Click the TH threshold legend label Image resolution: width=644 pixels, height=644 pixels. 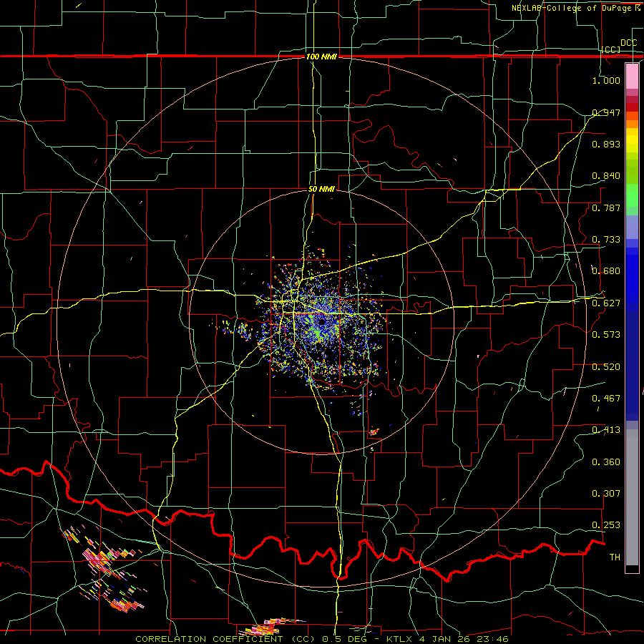click(615, 557)
